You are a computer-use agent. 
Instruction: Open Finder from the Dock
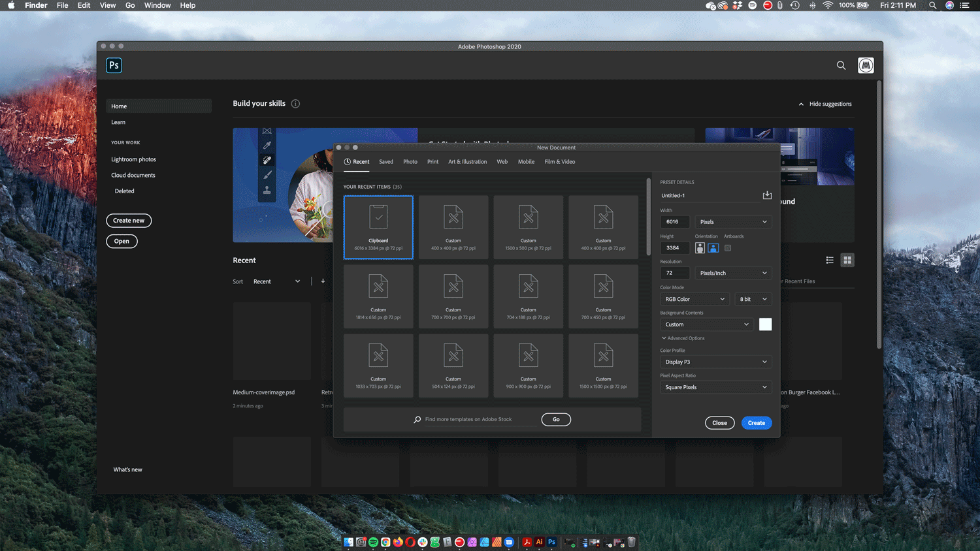pyautogui.click(x=348, y=542)
